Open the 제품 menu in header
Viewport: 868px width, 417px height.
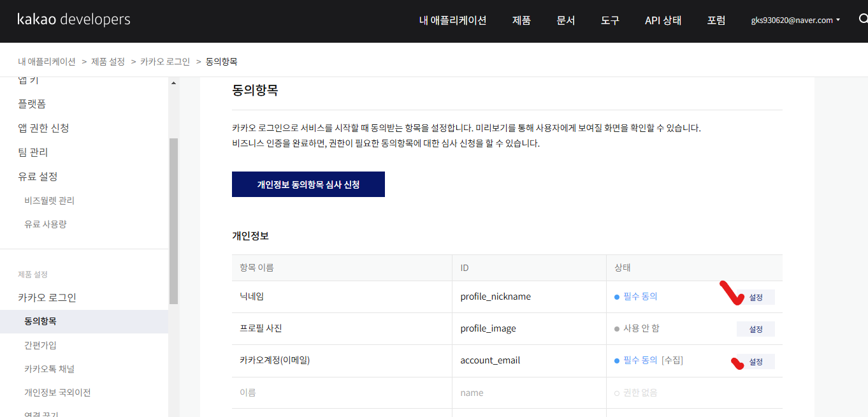[x=521, y=20]
